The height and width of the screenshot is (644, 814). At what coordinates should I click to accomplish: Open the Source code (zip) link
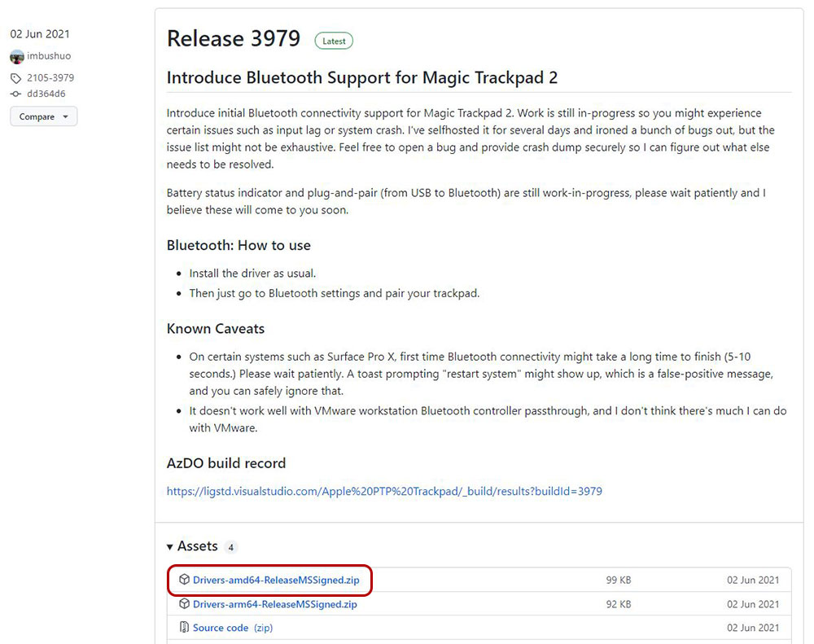click(x=233, y=628)
